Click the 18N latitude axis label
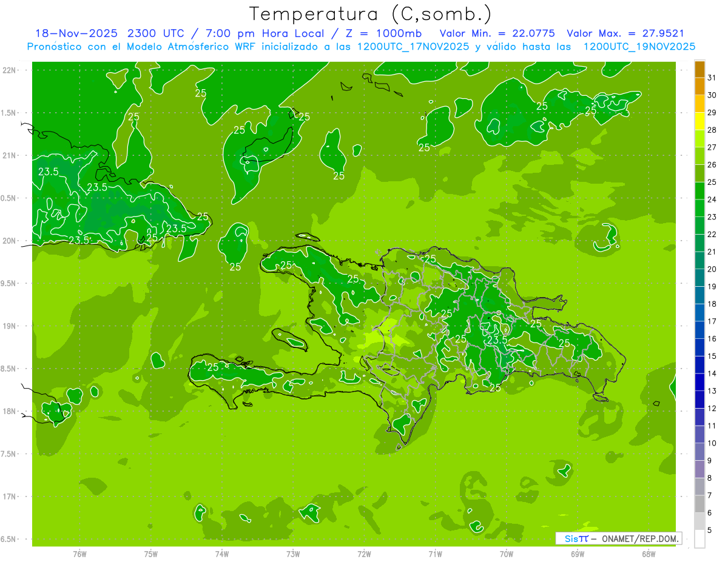 pos(10,411)
